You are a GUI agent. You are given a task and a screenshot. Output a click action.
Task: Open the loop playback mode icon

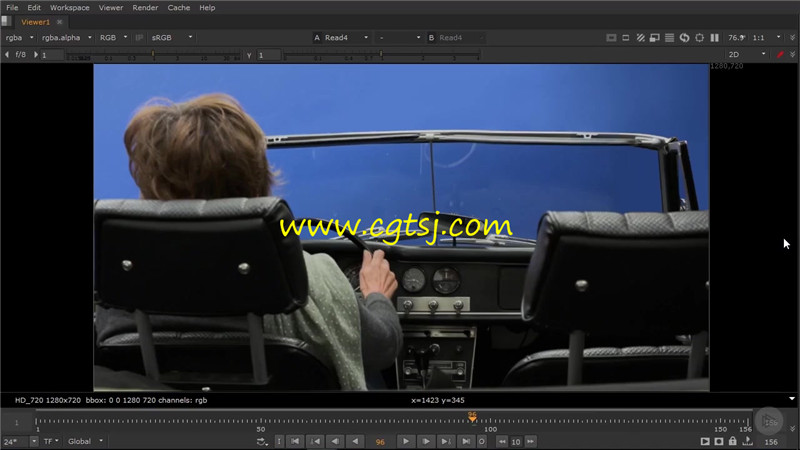click(261, 442)
